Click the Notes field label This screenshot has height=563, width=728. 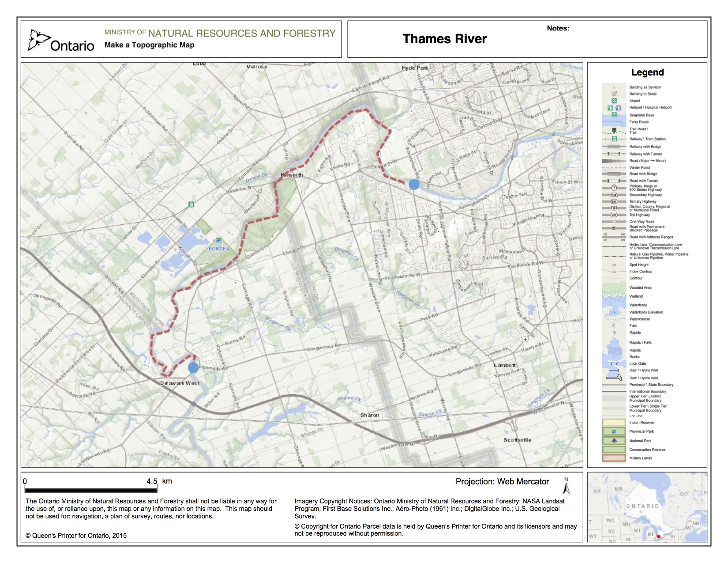click(x=558, y=28)
